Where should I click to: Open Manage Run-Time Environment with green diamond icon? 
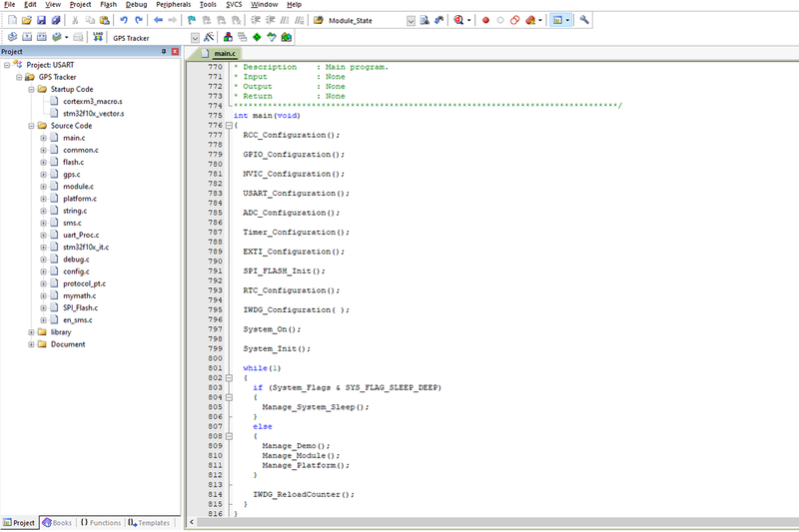coord(257,37)
